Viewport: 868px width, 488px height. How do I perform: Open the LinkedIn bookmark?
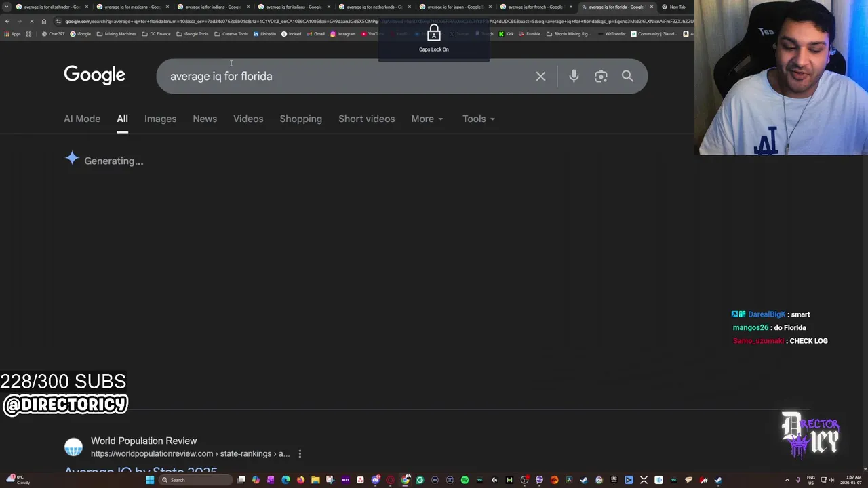click(264, 34)
